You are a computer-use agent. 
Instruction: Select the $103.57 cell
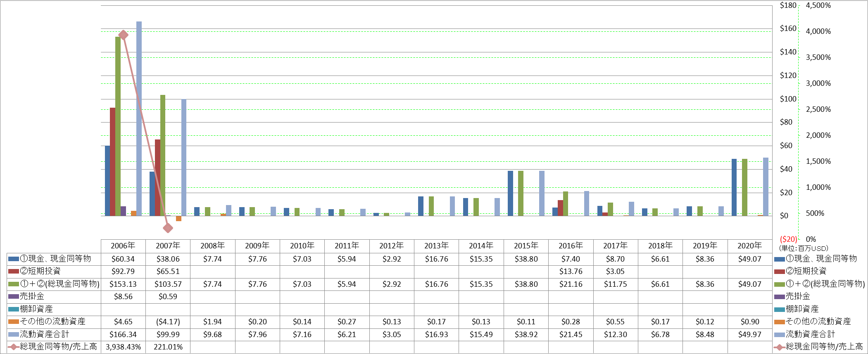tap(168, 284)
